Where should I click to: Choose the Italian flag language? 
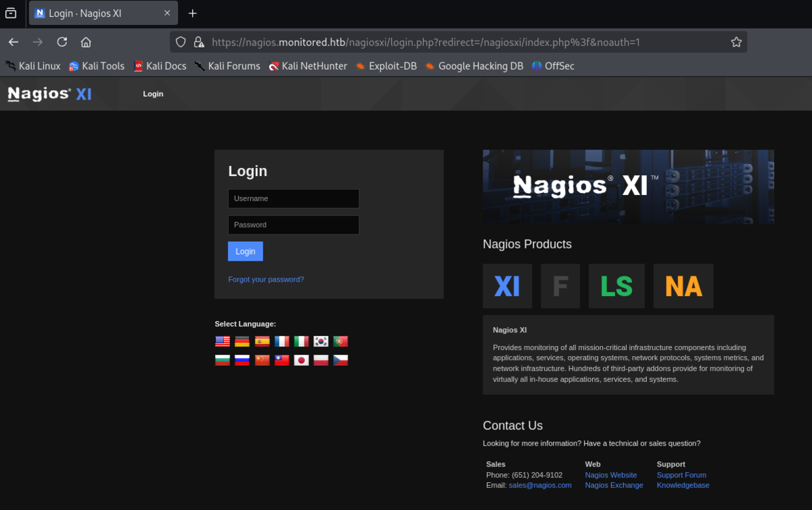click(x=301, y=341)
